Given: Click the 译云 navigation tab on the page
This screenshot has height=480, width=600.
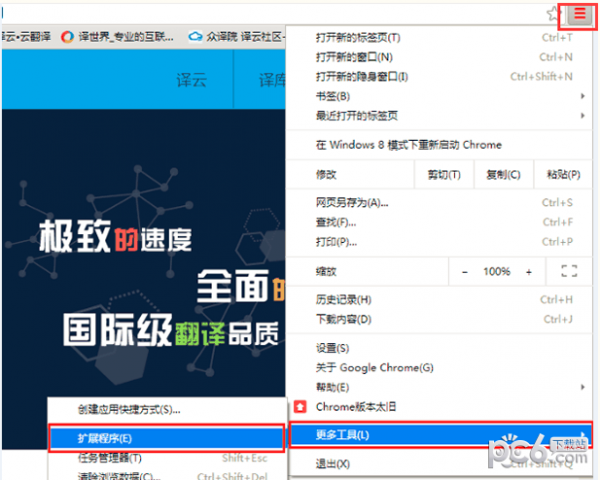Looking at the screenshot, I should click(x=191, y=80).
